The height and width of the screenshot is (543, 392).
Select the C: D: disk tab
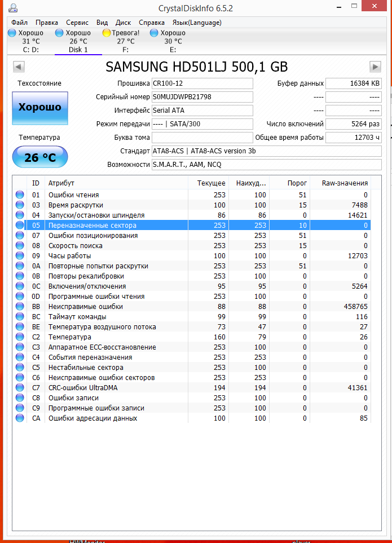click(31, 41)
